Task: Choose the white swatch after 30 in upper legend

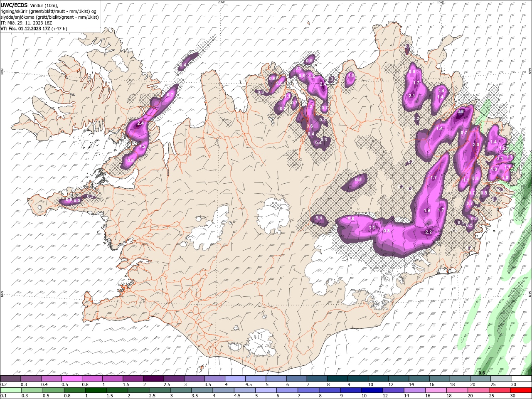Action: click(x=521, y=379)
